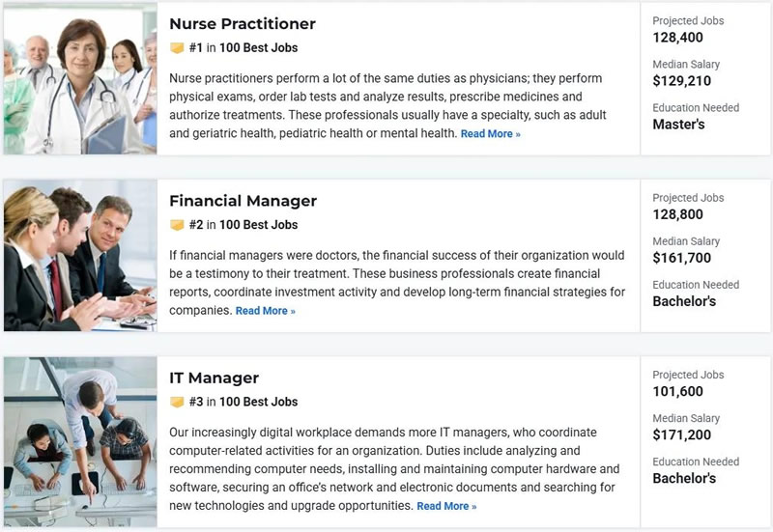Select the $171,200 median salary figure

pyautogui.click(x=681, y=435)
